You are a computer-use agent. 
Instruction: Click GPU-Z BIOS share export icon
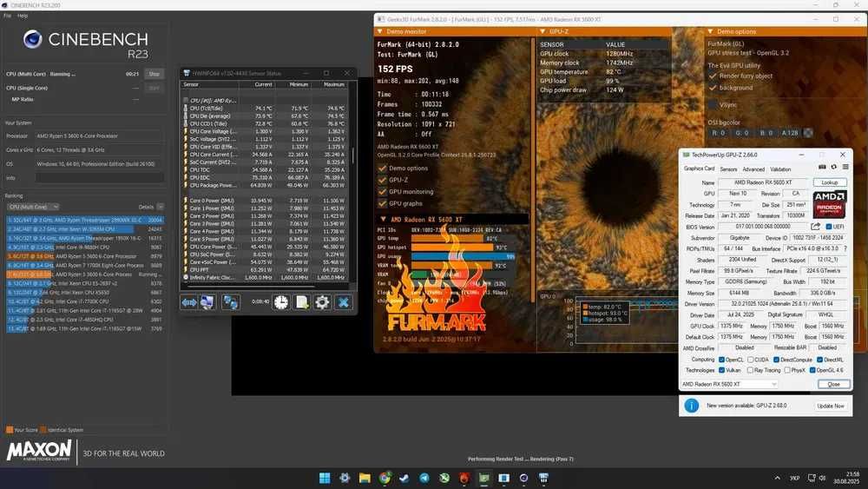click(x=815, y=227)
